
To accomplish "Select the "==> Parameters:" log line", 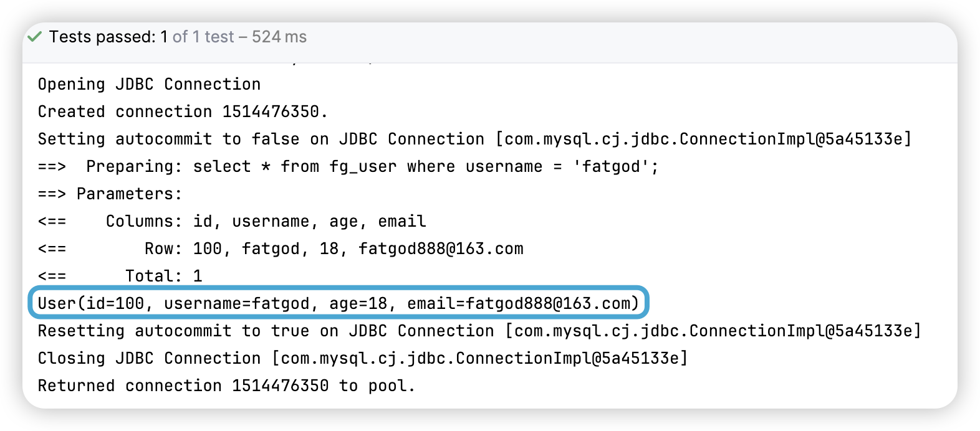I will click(x=110, y=194).
